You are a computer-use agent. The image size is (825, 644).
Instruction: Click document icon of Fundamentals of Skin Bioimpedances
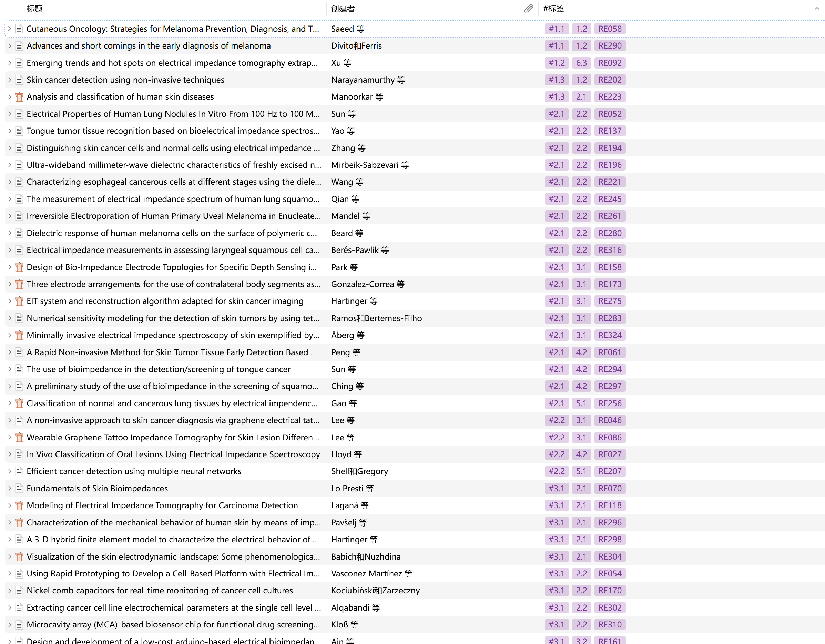pos(19,488)
